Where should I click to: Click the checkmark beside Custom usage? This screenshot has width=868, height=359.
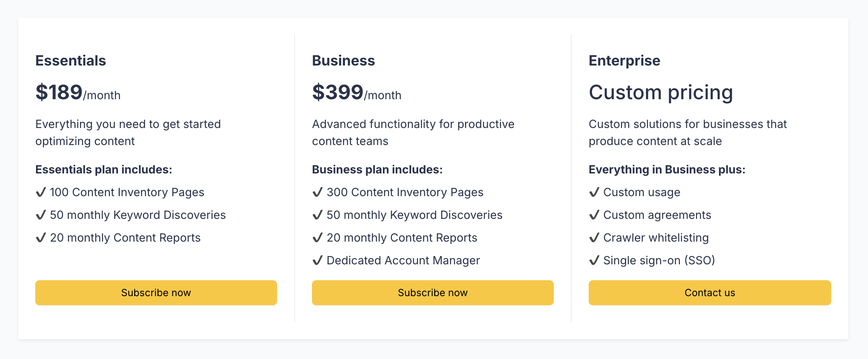(x=594, y=192)
